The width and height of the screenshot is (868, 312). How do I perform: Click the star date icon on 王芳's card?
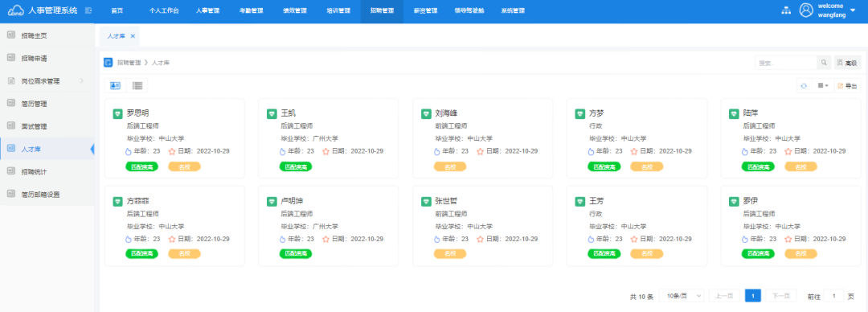click(x=634, y=239)
